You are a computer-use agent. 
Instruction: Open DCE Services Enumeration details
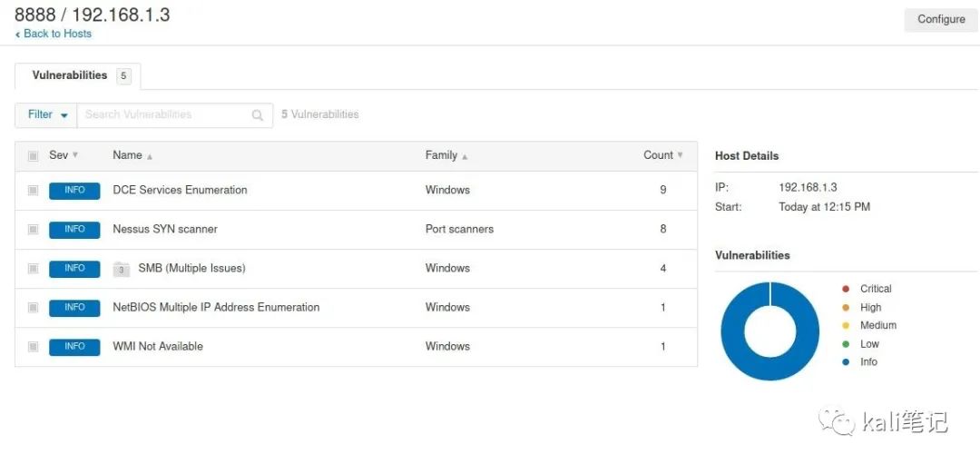coord(180,190)
